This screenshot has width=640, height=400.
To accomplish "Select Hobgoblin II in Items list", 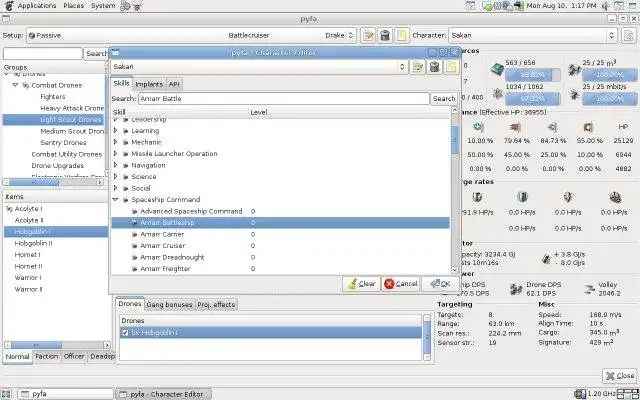I will pyautogui.click(x=33, y=243).
